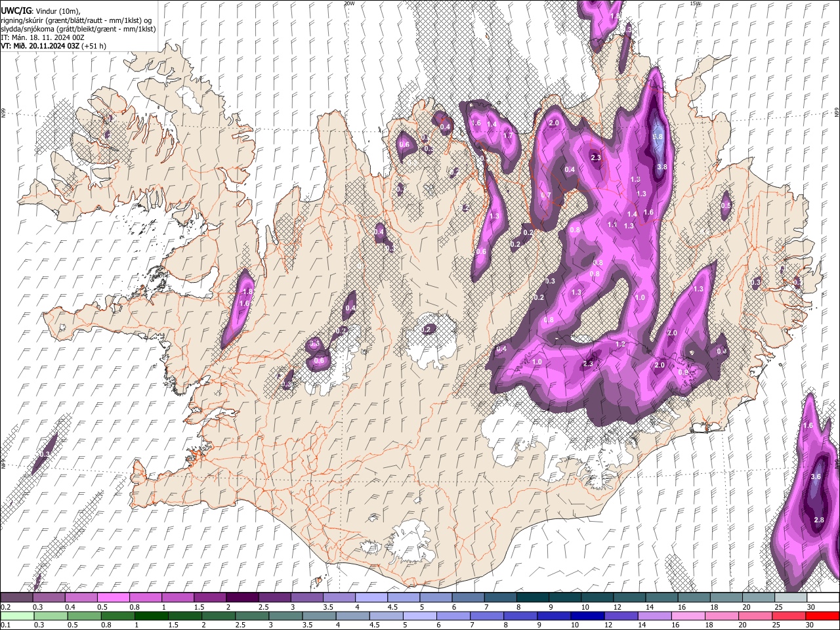Select the 3.8 value below the 5.8 peak

[661, 167]
